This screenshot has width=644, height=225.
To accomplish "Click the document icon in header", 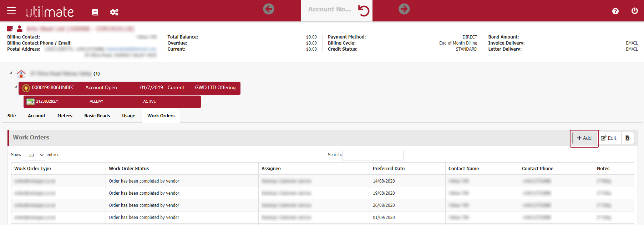I will [x=95, y=12].
